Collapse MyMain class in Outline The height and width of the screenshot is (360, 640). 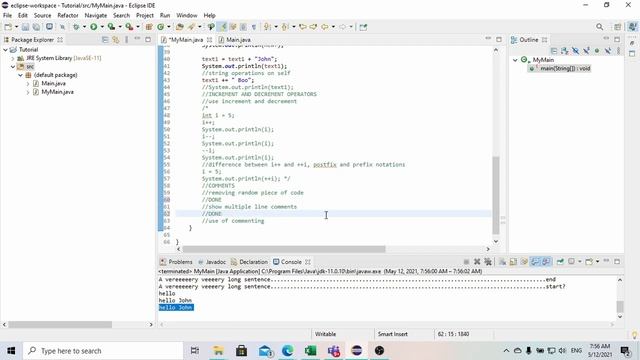point(515,60)
